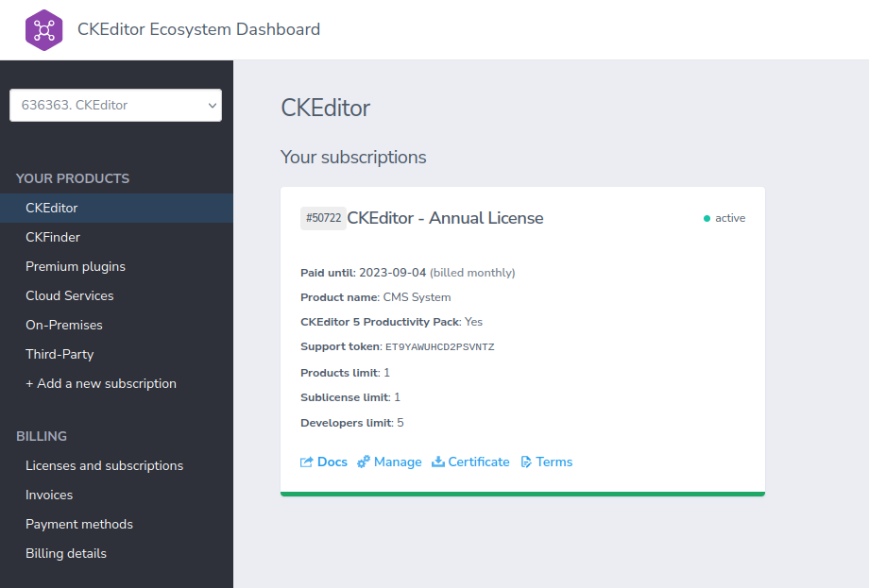This screenshot has height=588, width=869.
Task: Select CKEditor in the products sidebar
Action: 52,208
